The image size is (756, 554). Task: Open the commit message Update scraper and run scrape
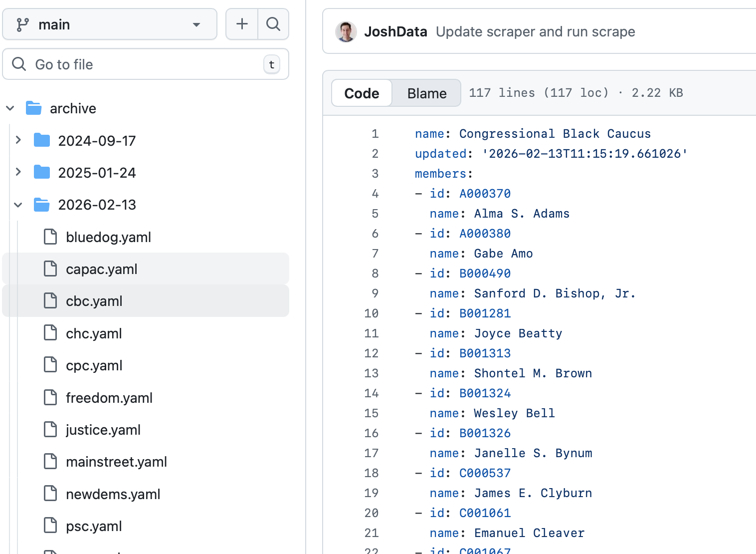[536, 31]
